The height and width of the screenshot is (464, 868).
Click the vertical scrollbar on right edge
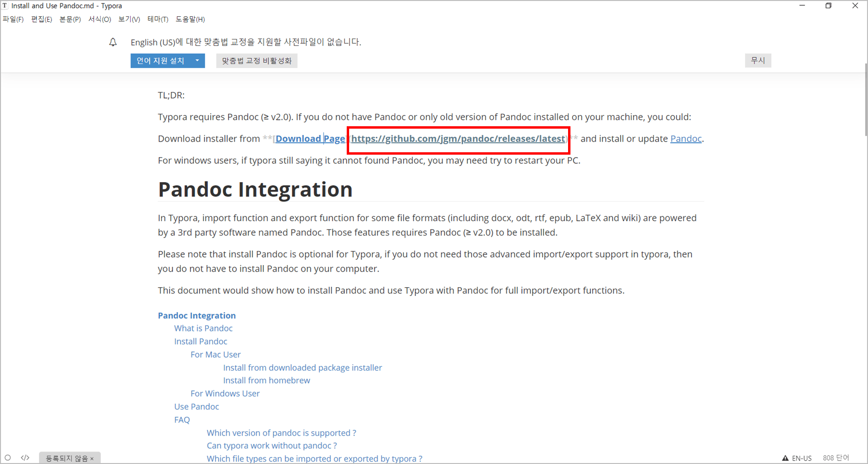coord(866,99)
